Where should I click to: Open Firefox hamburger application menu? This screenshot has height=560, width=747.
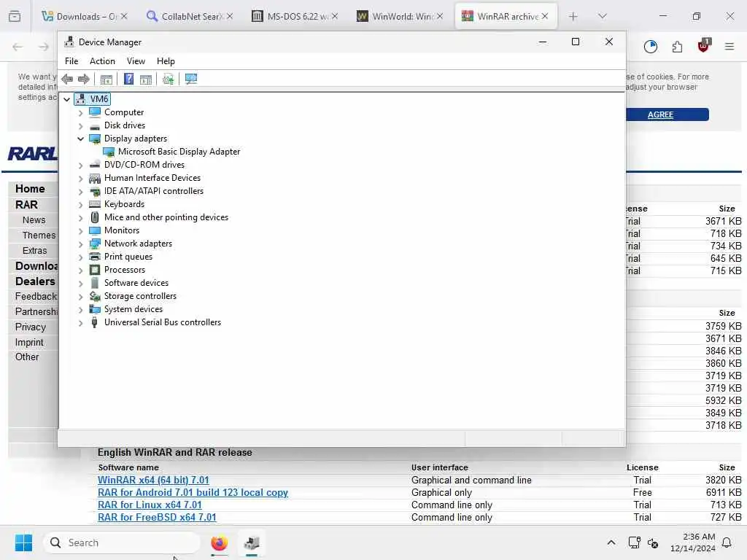(729, 47)
